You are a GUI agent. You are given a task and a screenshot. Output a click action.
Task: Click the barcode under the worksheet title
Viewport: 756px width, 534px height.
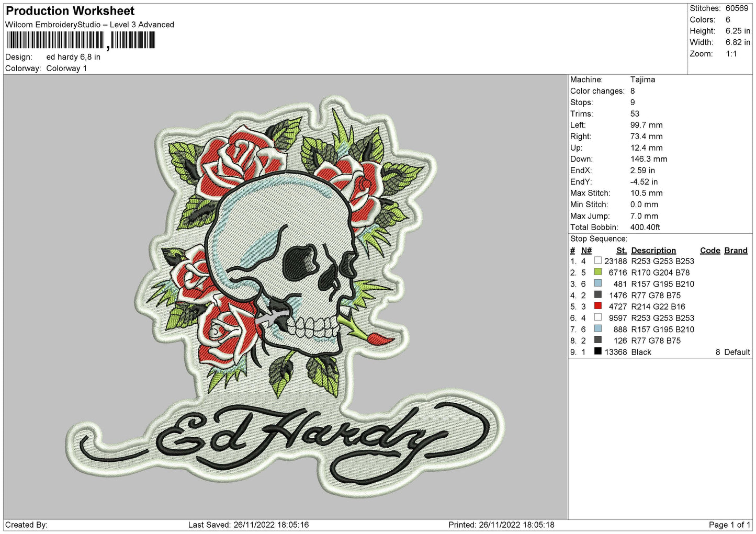(81, 40)
